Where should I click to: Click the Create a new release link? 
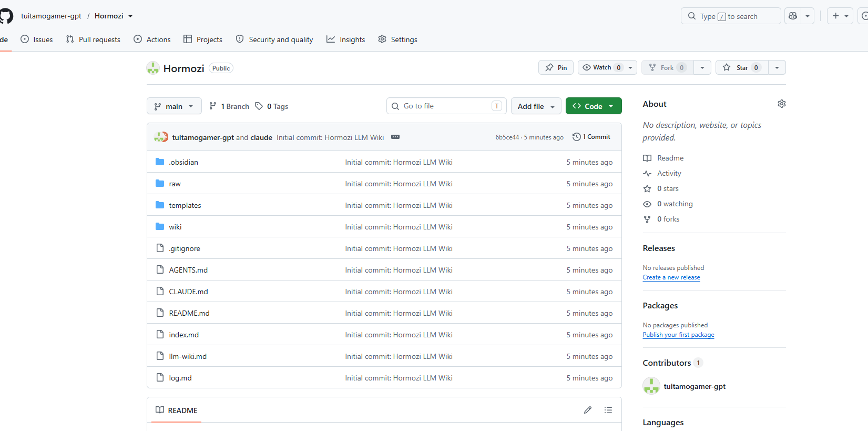click(671, 277)
